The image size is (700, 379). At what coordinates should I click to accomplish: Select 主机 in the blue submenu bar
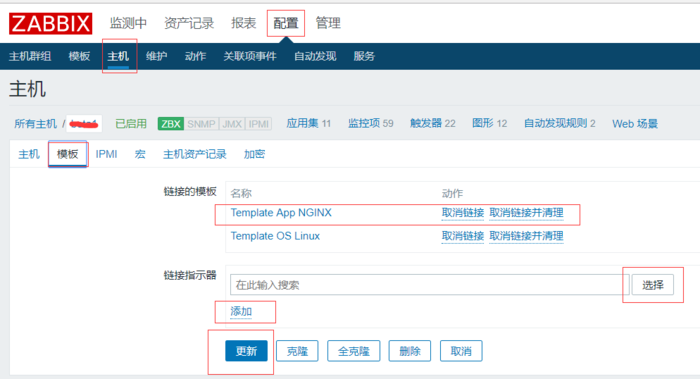click(118, 56)
